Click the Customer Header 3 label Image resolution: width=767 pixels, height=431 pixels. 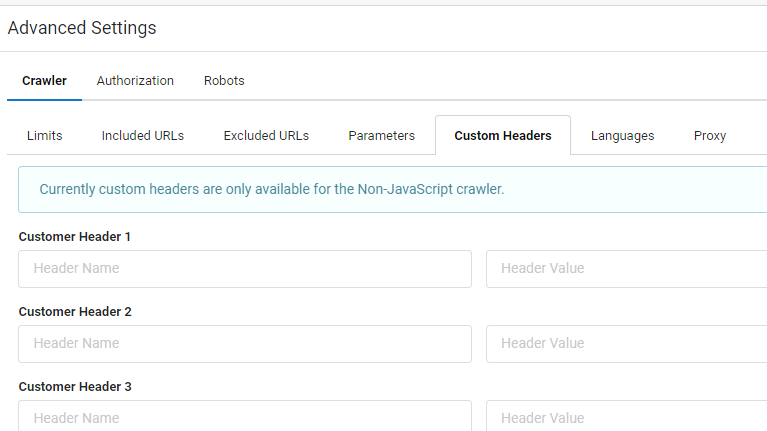click(x=75, y=387)
